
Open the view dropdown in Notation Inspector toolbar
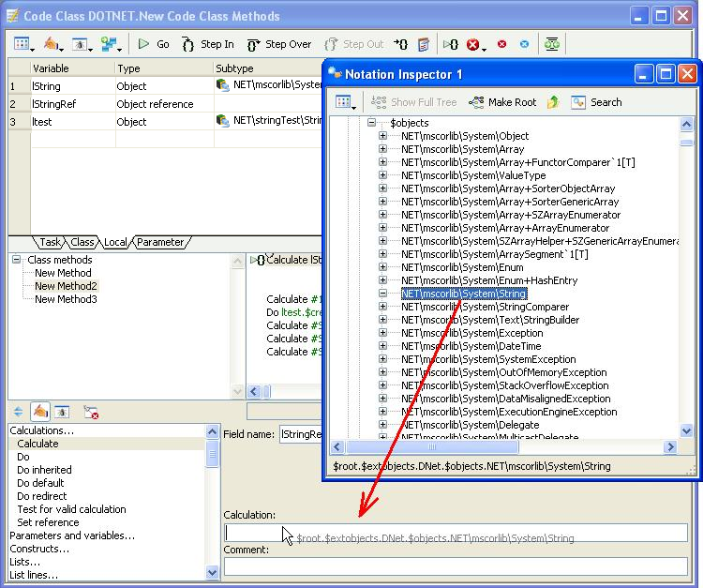click(344, 102)
